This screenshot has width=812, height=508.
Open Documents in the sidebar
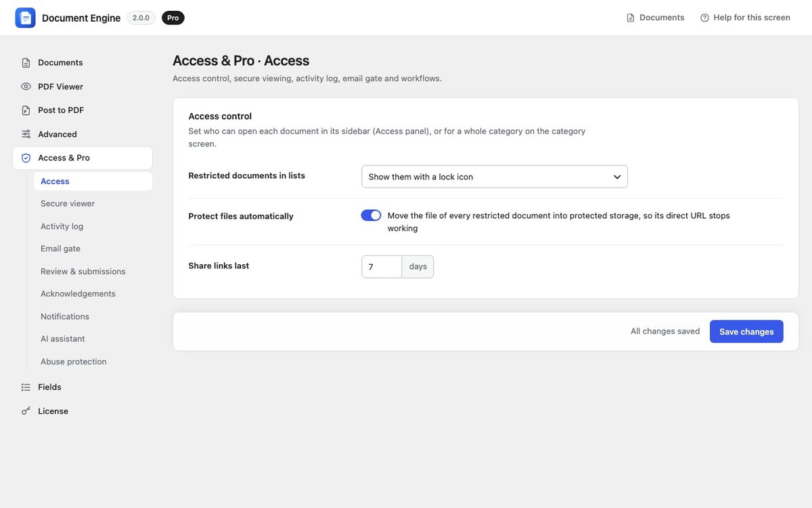tap(83, 62)
